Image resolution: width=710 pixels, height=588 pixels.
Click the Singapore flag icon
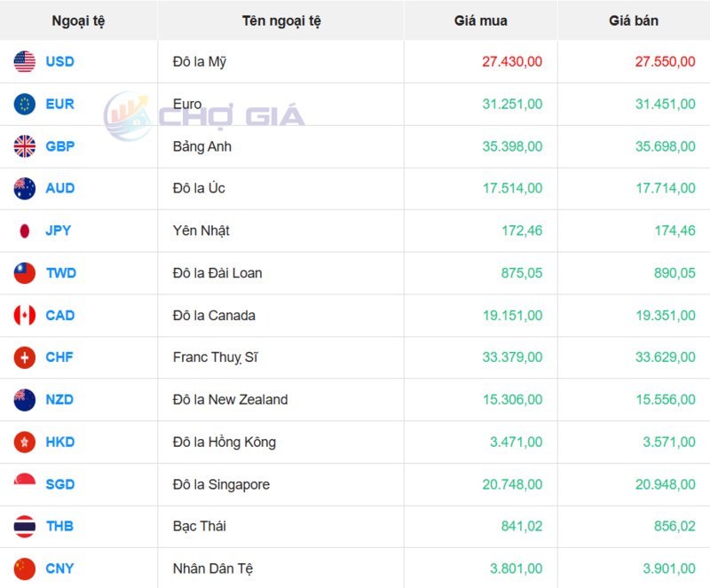coord(22,484)
